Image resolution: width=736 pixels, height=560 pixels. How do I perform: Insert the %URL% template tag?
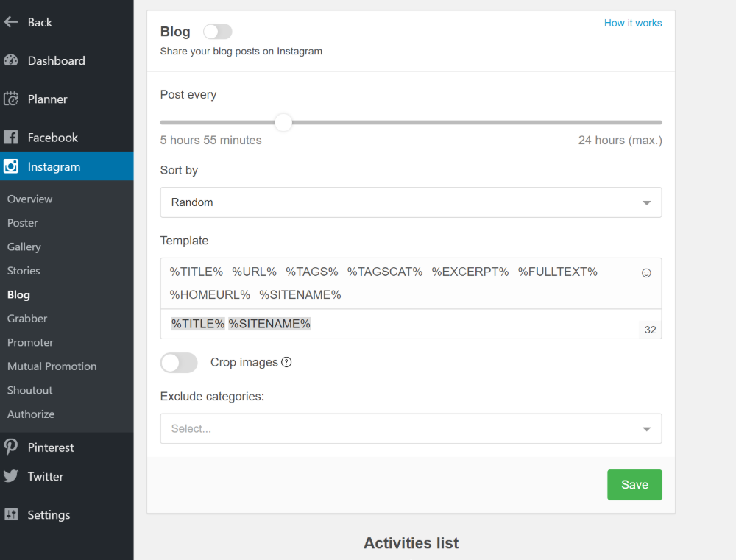pos(255,272)
